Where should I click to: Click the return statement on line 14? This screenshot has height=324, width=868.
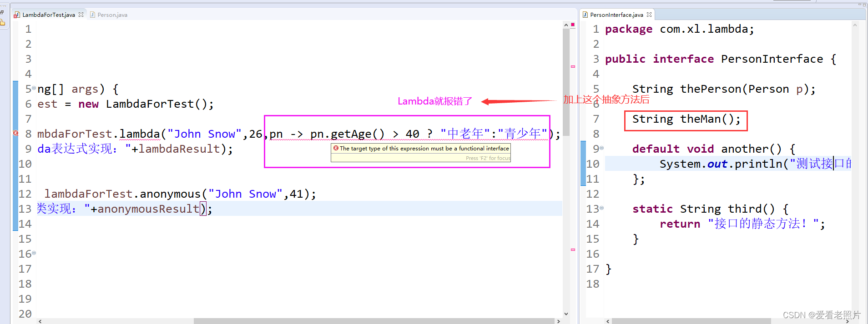click(x=742, y=224)
